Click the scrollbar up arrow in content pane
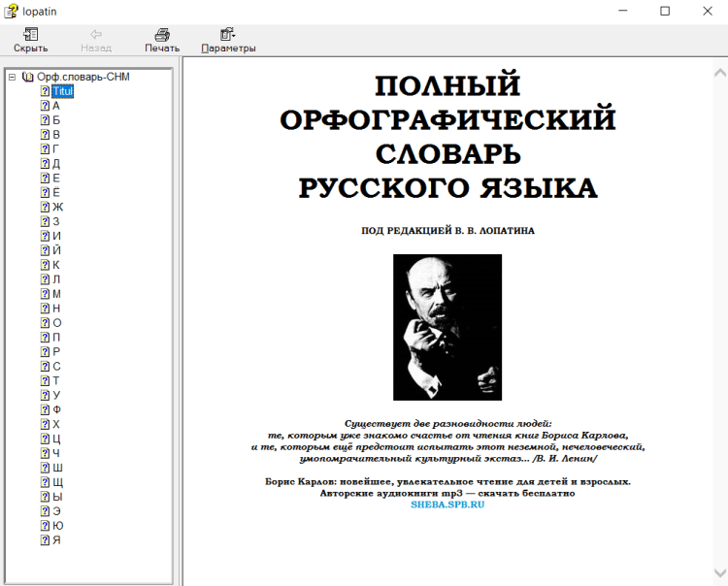728x586 pixels. [720, 73]
